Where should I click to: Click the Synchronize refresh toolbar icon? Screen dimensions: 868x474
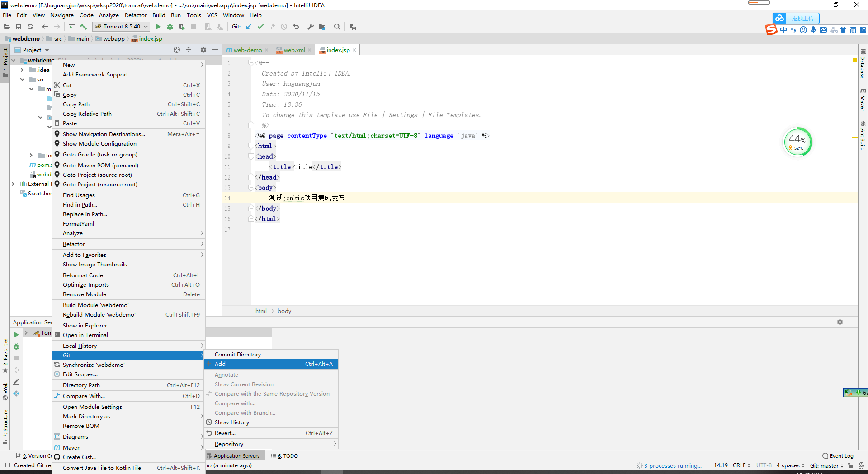click(30, 27)
